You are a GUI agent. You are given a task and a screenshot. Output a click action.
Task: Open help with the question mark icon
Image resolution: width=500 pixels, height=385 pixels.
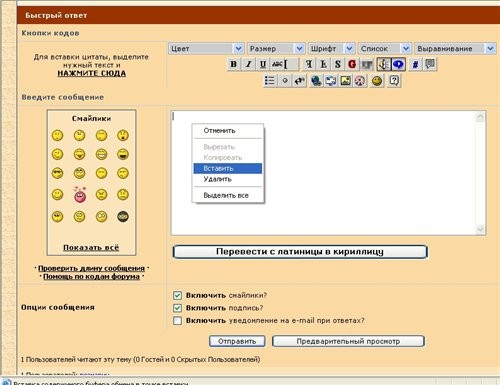coord(394,81)
